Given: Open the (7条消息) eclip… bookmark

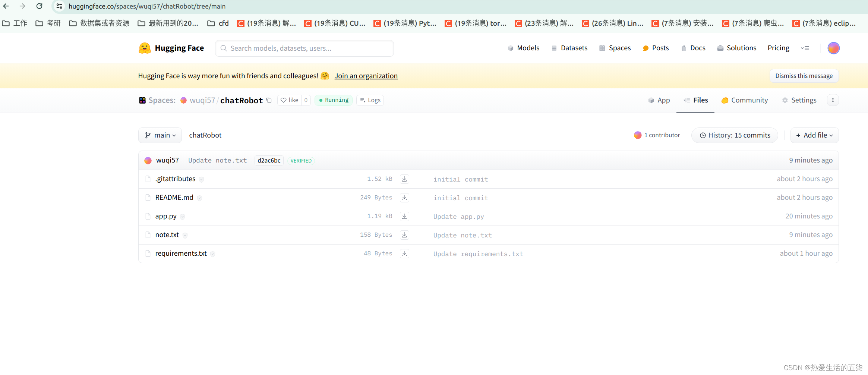Looking at the screenshot, I should [x=824, y=23].
